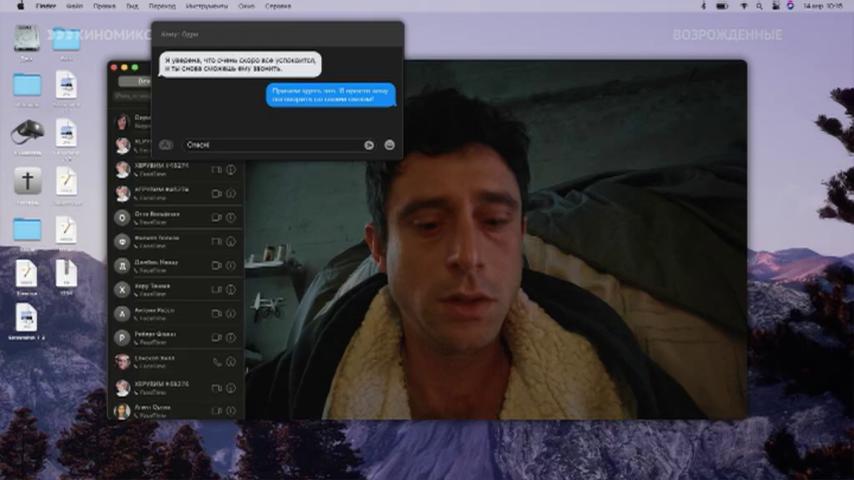This screenshot has height=480, width=854.
Task: Open the Справка menu
Action: [278, 6]
